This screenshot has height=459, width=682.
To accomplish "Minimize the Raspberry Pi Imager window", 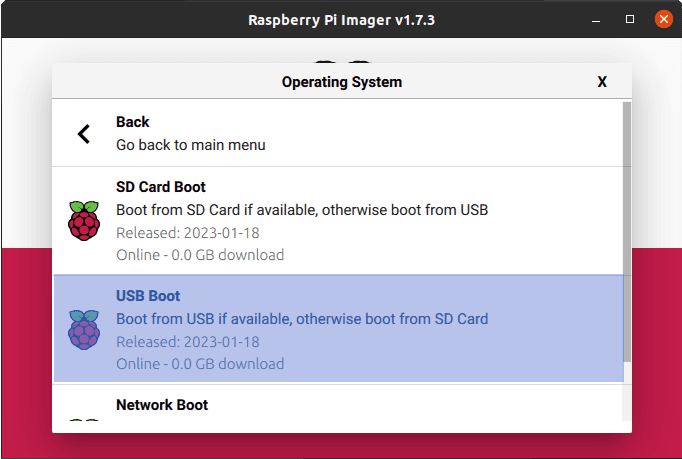I will pyautogui.click(x=597, y=19).
